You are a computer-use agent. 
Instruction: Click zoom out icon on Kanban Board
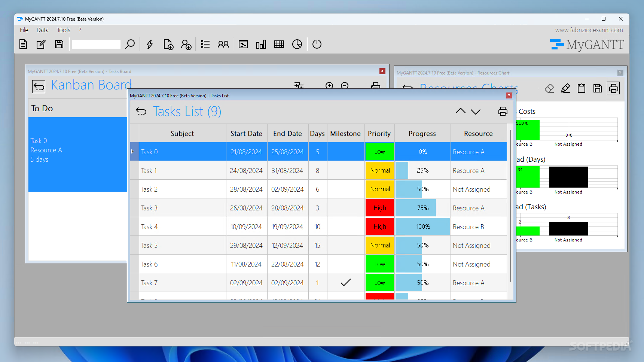point(345,85)
